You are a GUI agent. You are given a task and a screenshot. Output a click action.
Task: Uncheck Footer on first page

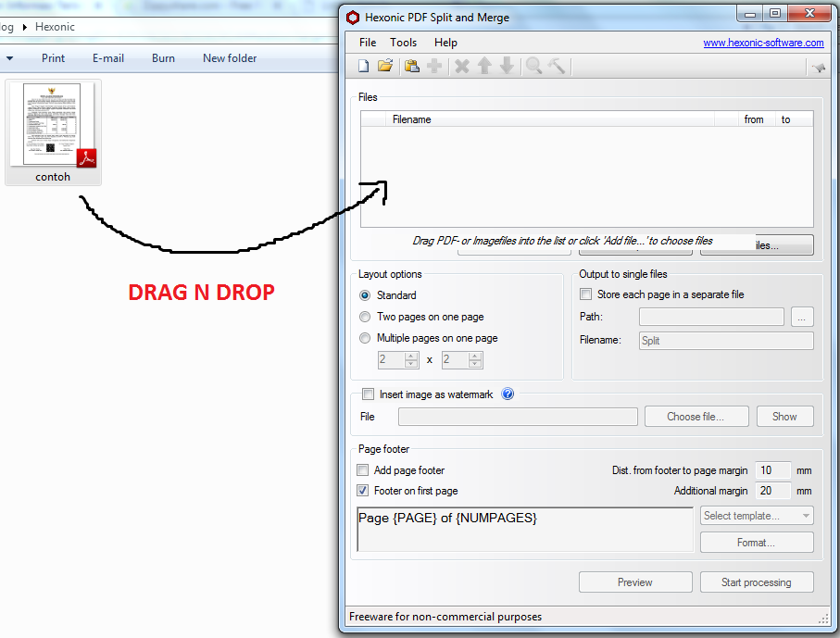click(x=363, y=491)
